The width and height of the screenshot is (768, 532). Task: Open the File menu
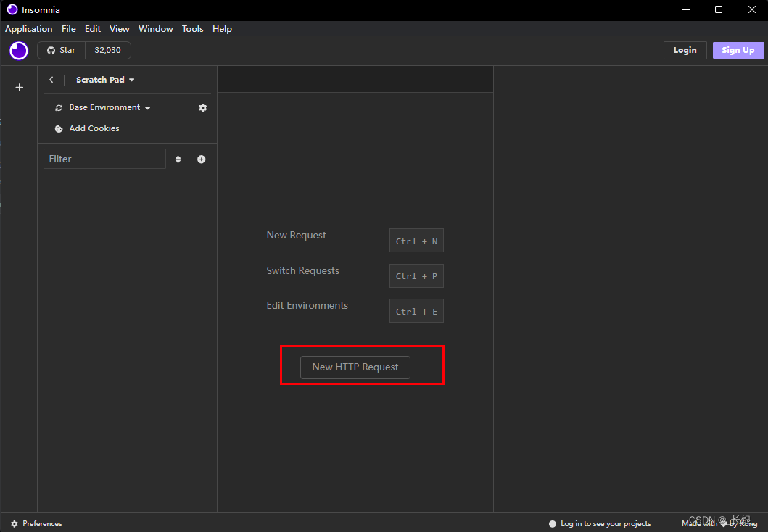click(69, 29)
